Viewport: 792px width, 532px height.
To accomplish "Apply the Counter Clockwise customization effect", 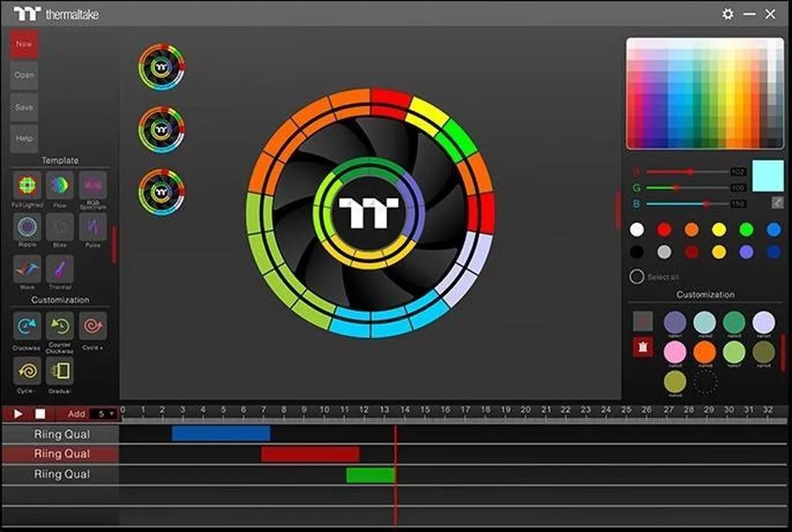I will [60, 326].
